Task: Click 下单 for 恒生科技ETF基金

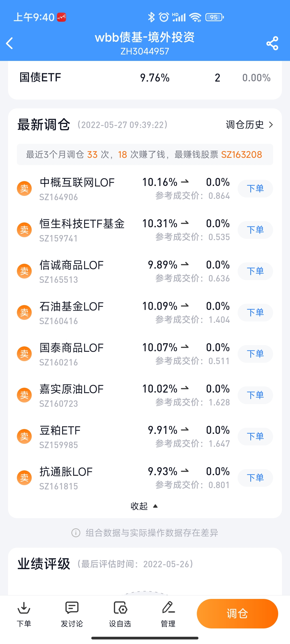Action: (255, 230)
